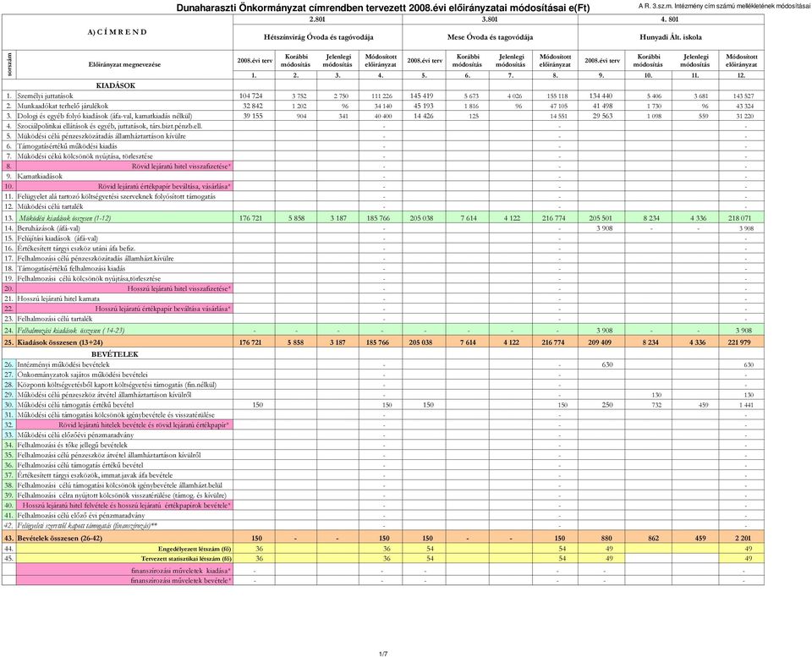The image size is (812, 657).
Task: Click the green row "Felhalmozási kiadások összesen (14-23)"
Action: 382,330
